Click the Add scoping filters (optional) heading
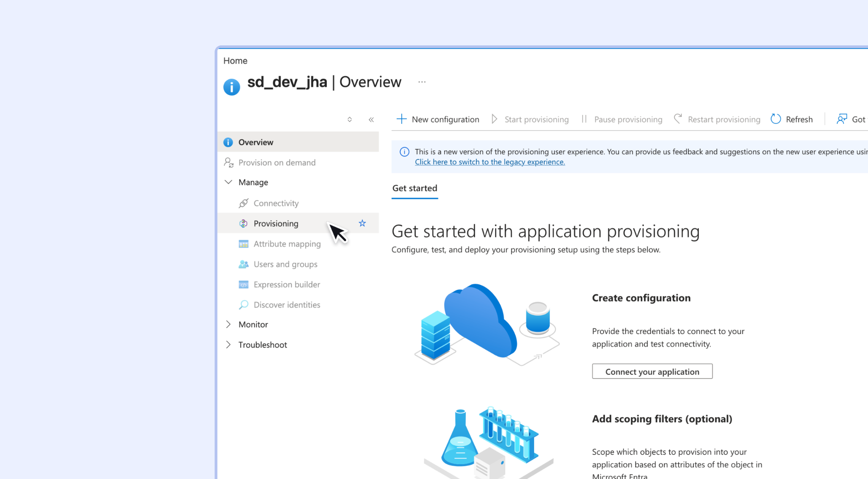Screen dimensions: 868x479 point(662,419)
